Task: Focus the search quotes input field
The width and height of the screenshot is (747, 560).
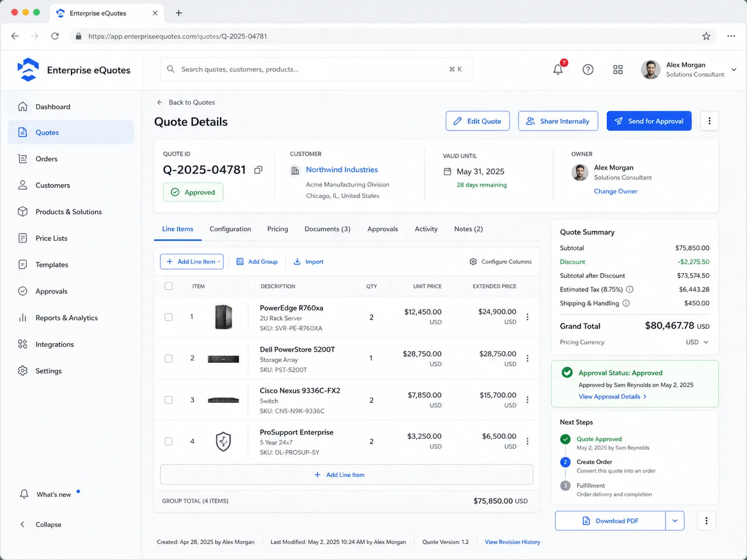Action: pos(317,69)
